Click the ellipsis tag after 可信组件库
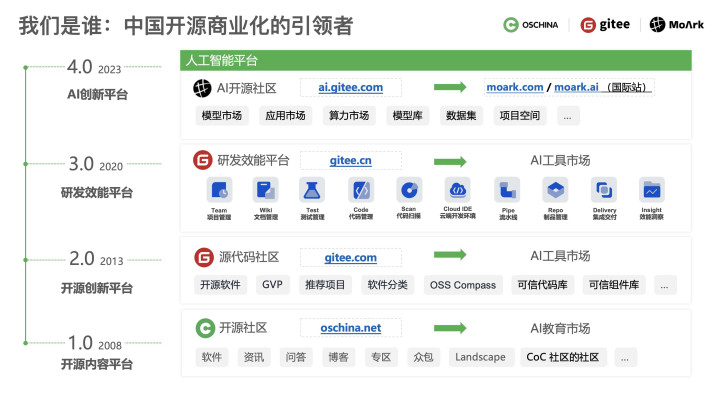 click(665, 285)
